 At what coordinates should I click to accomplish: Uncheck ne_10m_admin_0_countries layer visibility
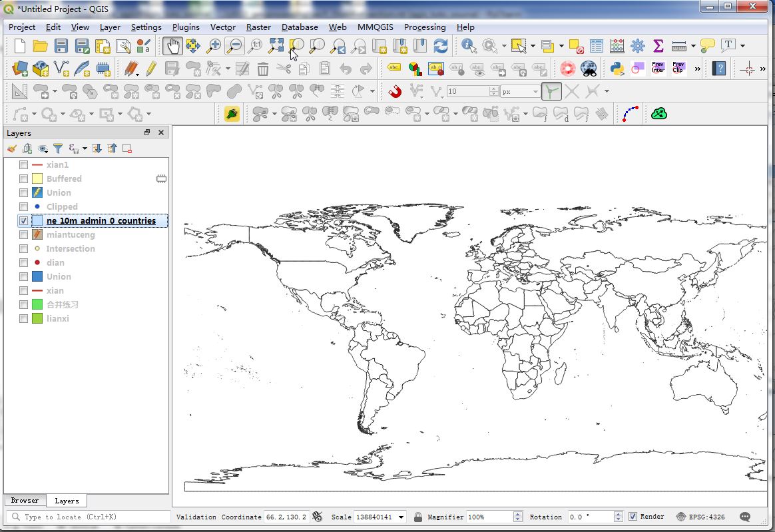click(x=23, y=220)
